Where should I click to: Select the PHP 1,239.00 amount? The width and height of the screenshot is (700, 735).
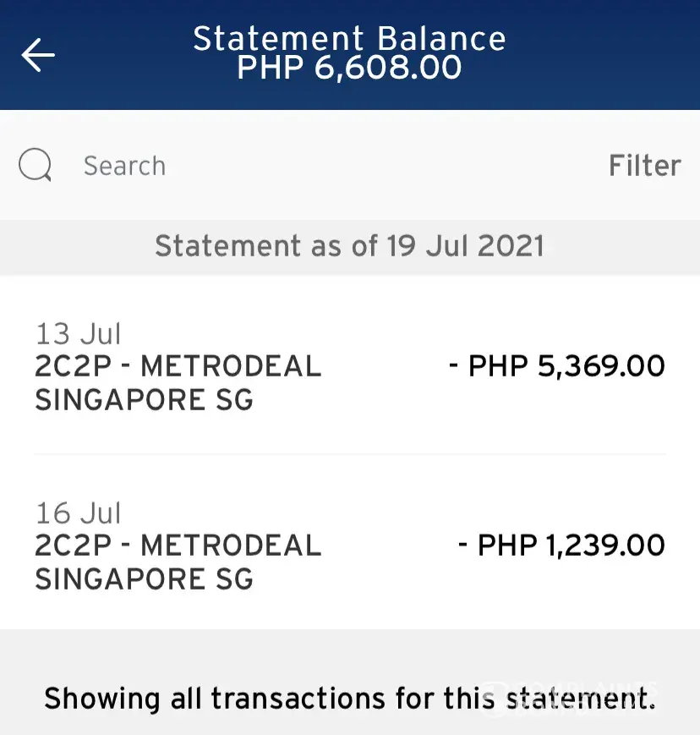click(571, 546)
